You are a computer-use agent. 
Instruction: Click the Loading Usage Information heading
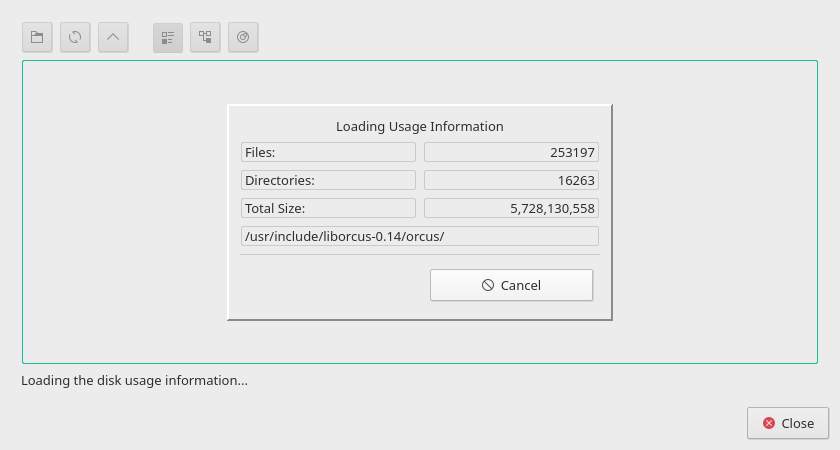(x=419, y=126)
